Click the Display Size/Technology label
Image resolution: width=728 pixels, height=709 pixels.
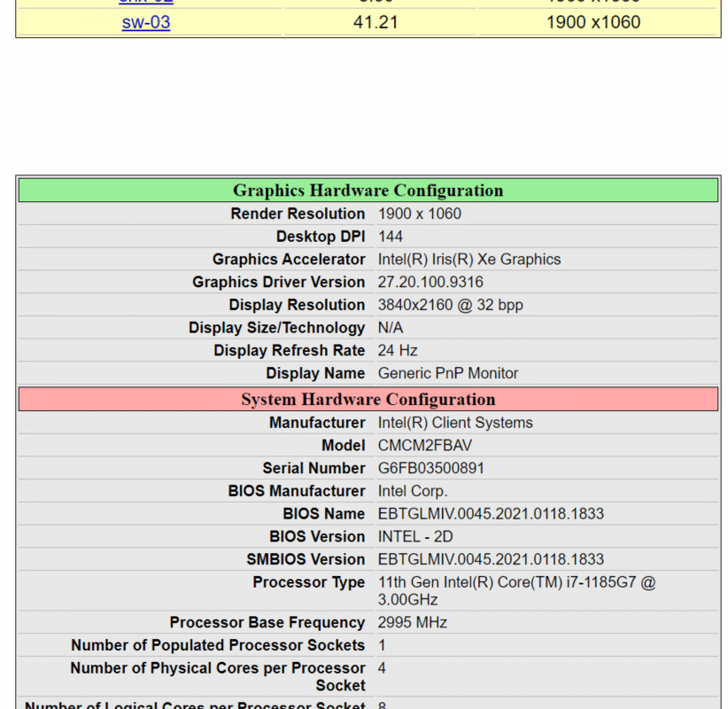(276, 328)
